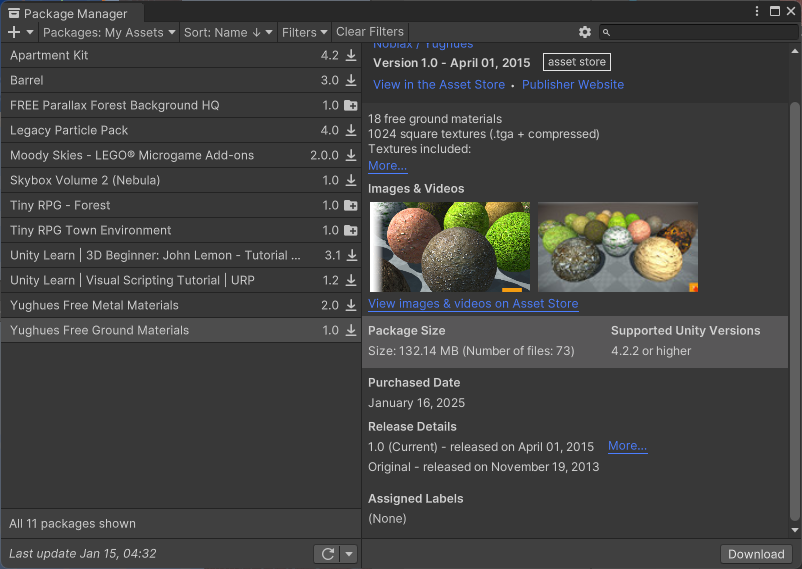The height and width of the screenshot is (569, 802).
Task: Click download icon for 3D Beginner: John Lemon
Action: [x=352, y=255]
